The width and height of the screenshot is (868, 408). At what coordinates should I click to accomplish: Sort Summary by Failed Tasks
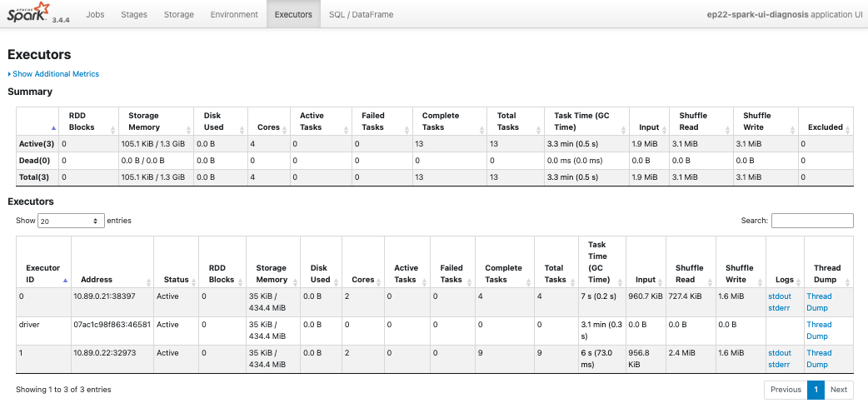pos(382,122)
